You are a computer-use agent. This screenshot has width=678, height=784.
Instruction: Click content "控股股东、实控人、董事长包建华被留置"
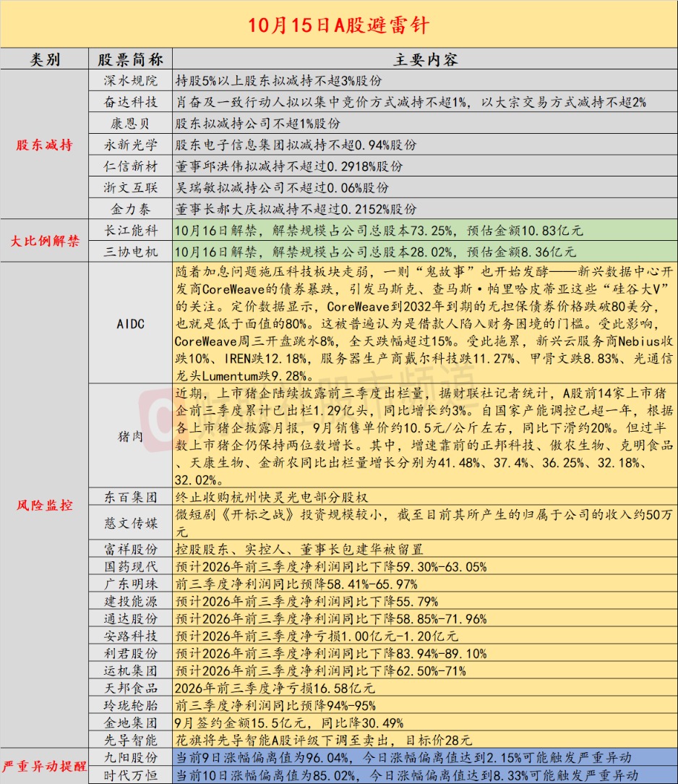299,550
